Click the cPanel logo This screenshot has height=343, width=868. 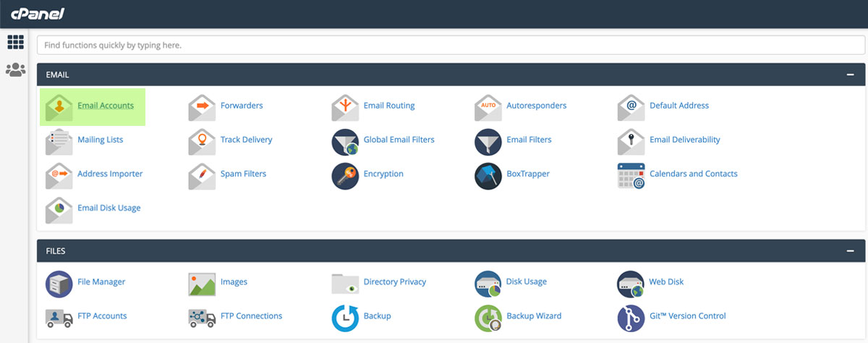coord(36,14)
